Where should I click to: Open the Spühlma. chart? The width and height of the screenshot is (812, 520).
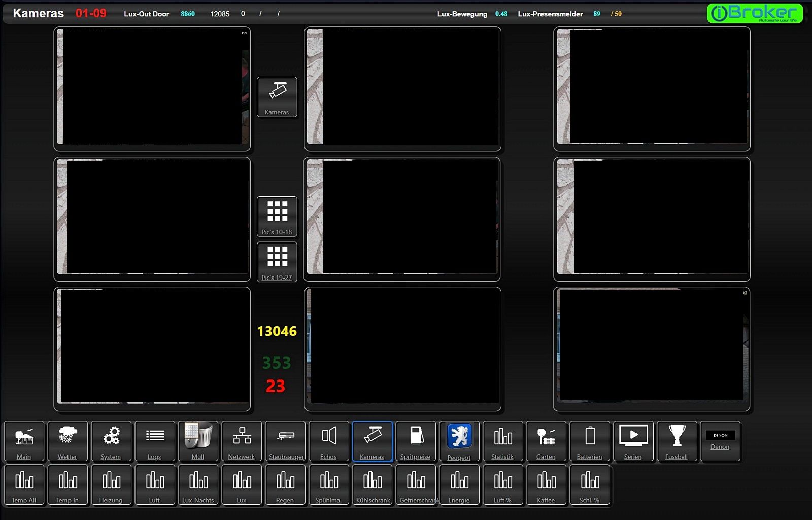pos(329,485)
